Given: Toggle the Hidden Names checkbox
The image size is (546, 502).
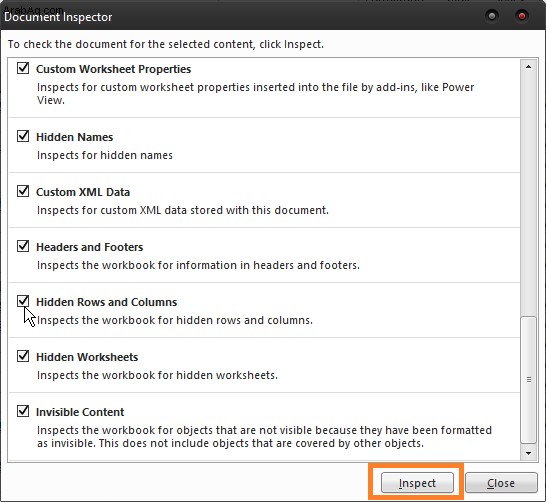Looking at the screenshot, I should click(x=23, y=136).
